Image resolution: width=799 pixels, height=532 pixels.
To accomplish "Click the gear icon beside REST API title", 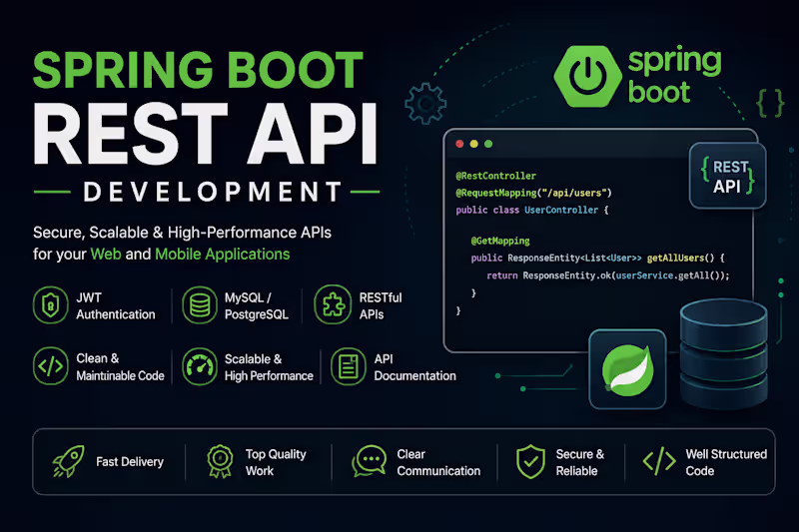I will point(425,104).
